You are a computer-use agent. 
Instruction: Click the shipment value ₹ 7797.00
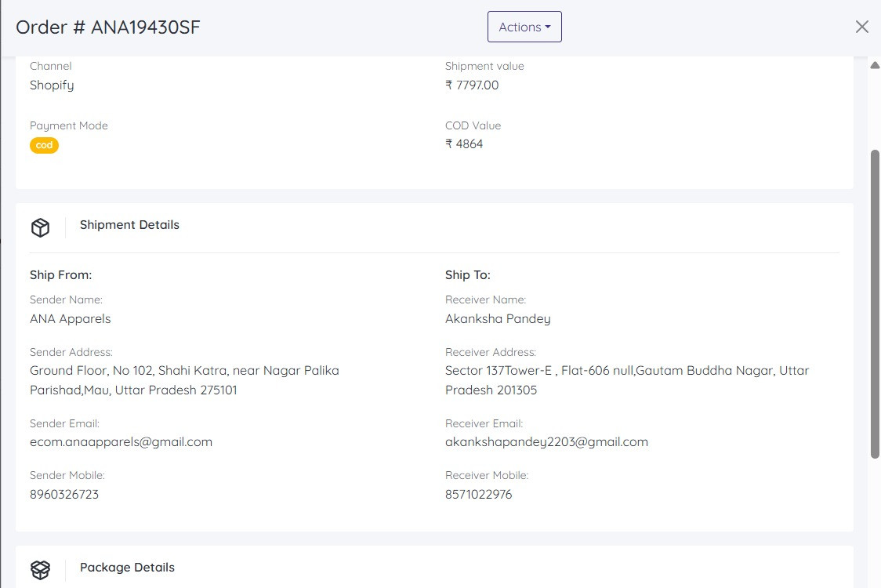click(472, 85)
